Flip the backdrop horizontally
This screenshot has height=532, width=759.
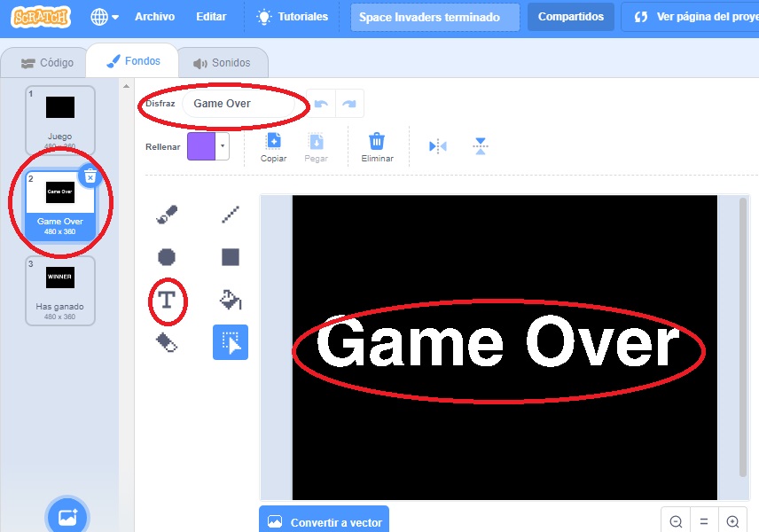(x=437, y=146)
